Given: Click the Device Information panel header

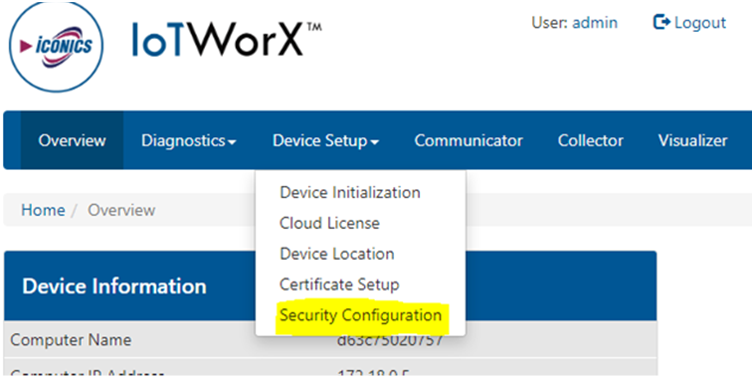Looking at the screenshot, I should pyautogui.click(x=330, y=286).
